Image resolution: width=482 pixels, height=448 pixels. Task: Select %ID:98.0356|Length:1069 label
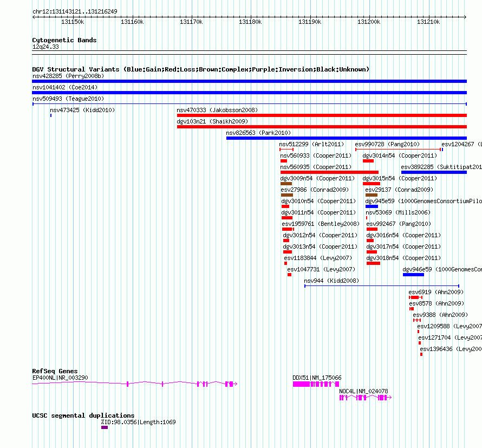tap(138, 422)
